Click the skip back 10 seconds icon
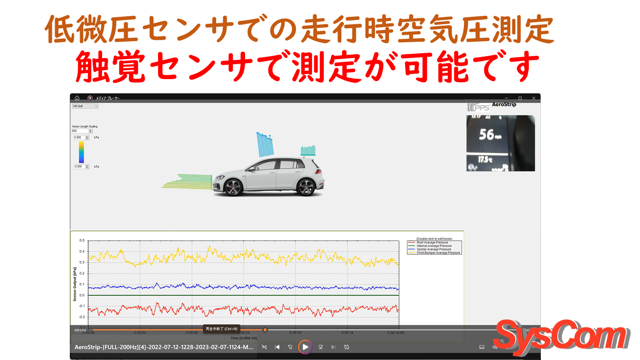Screen dimensions: 640x360 pyautogui.click(x=290, y=347)
